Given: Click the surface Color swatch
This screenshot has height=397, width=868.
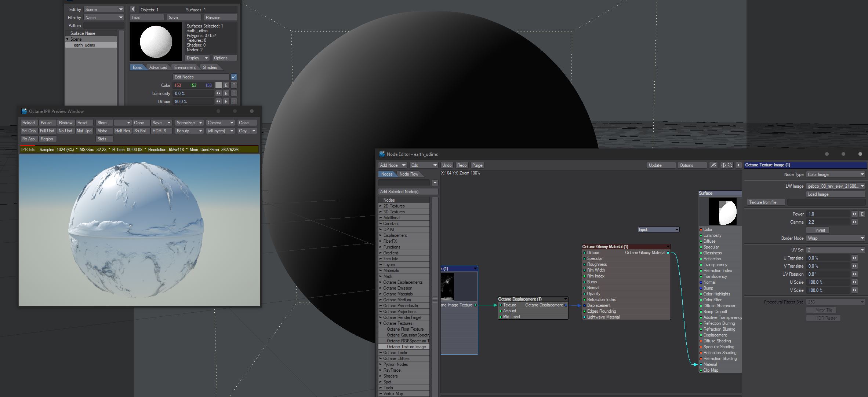Looking at the screenshot, I should [218, 85].
